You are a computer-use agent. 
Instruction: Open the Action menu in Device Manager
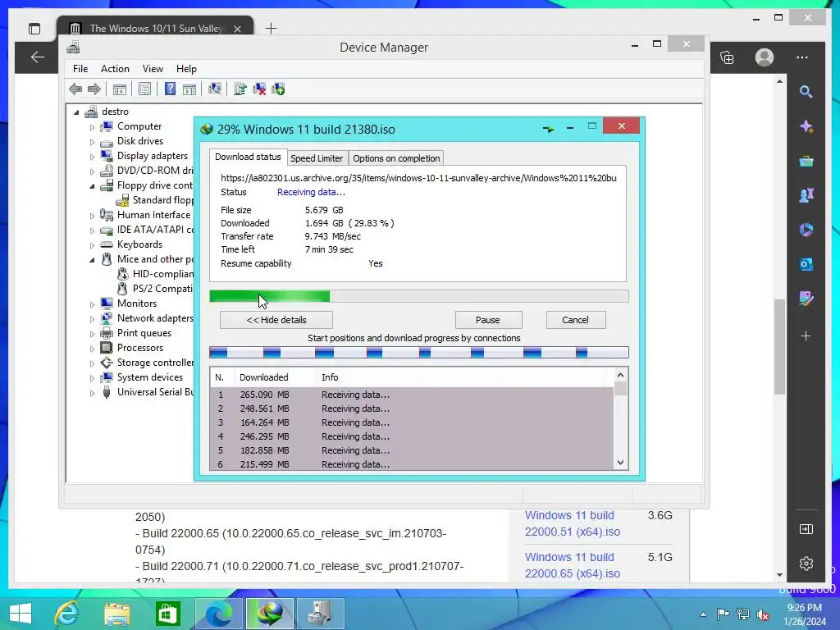coord(115,69)
